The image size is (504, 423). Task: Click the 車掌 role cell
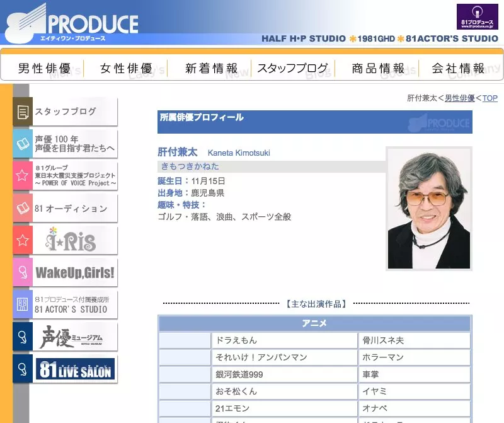(415, 374)
